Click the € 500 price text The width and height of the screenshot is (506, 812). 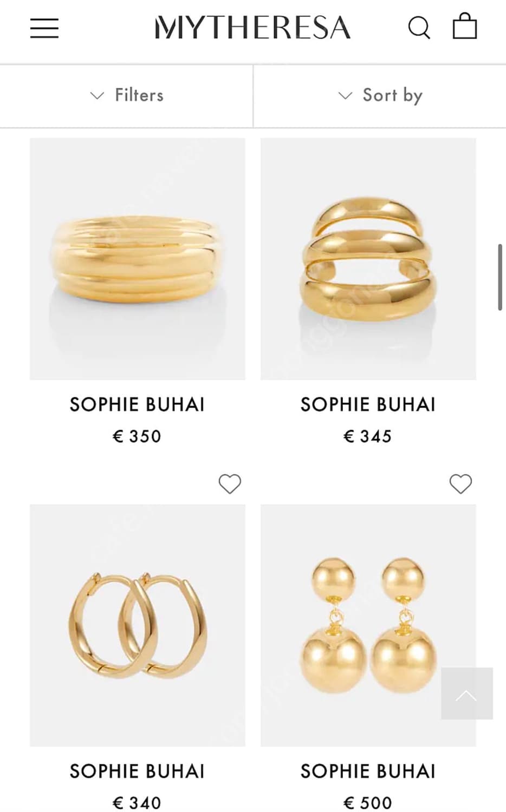click(368, 803)
